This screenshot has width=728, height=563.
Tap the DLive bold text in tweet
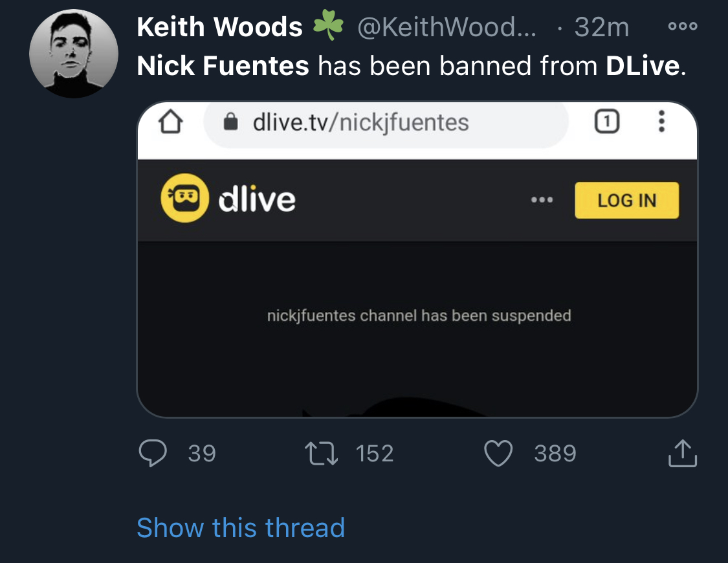pos(643,65)
